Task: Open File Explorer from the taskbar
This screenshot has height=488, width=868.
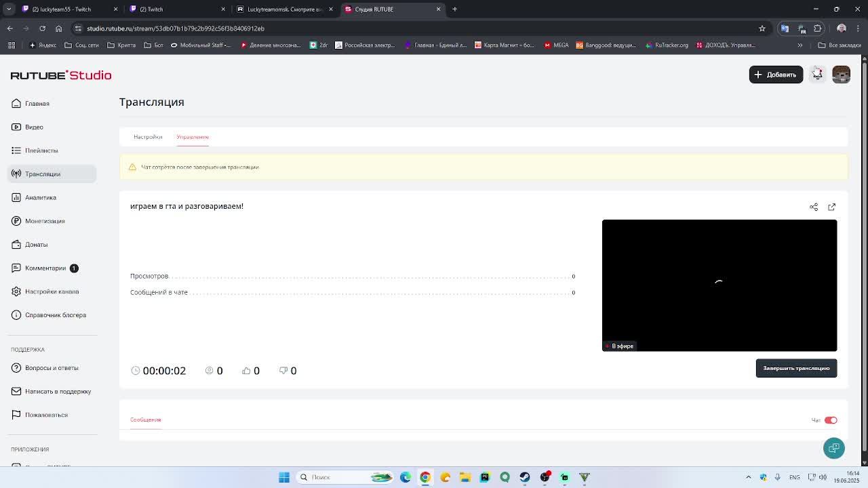Action: pos(465,477)
